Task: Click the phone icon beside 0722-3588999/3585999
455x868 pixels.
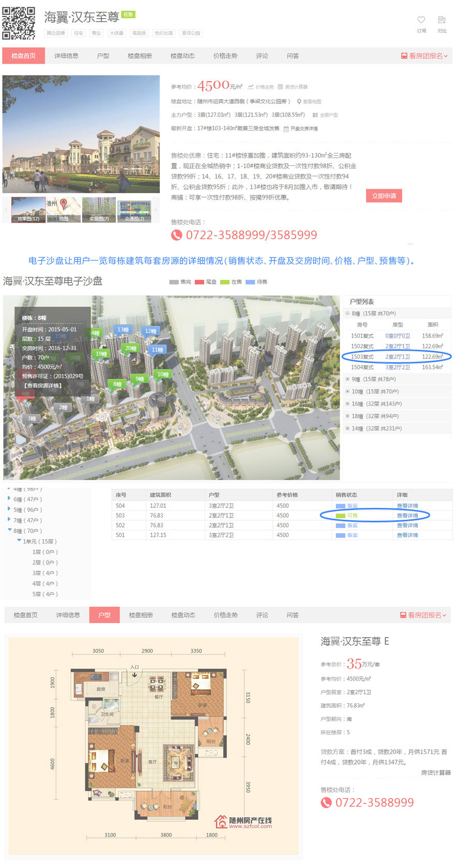Action: point(177,235)
